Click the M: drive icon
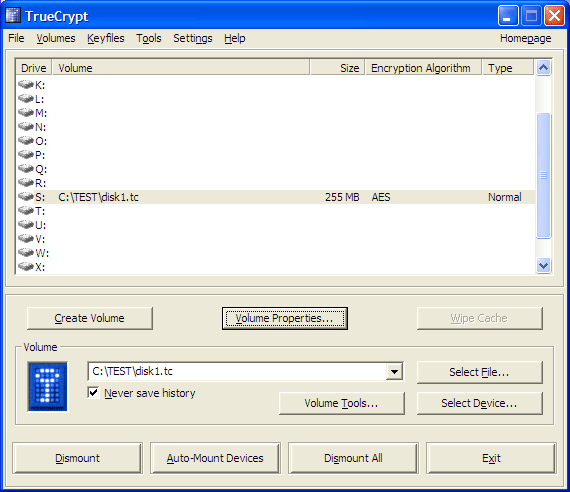The width and height of the screenshot is (570, 492). click(x=26, y=113)
